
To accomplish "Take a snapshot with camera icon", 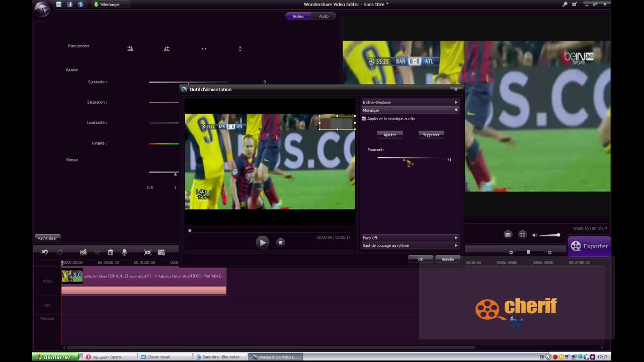I will 508,235.
